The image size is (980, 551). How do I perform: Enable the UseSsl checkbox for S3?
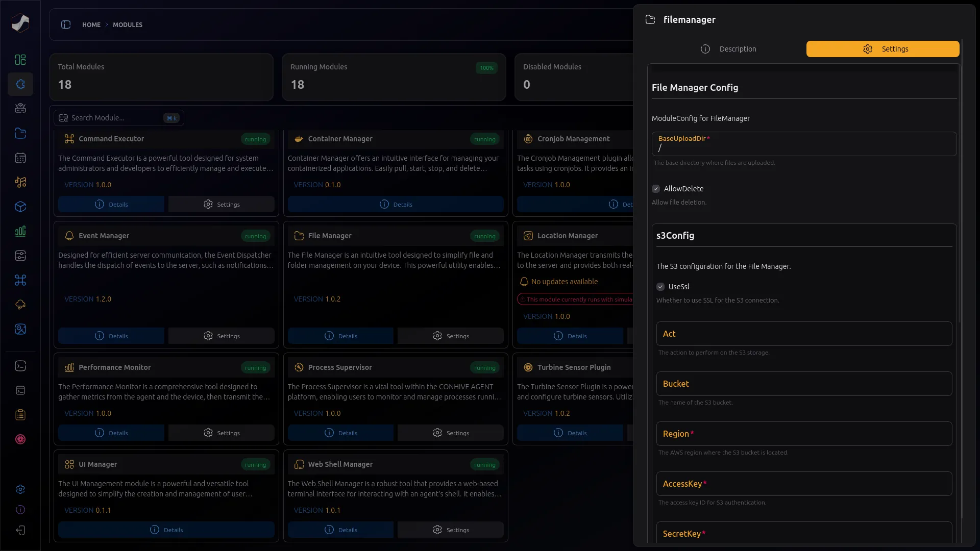click(660, 287)
